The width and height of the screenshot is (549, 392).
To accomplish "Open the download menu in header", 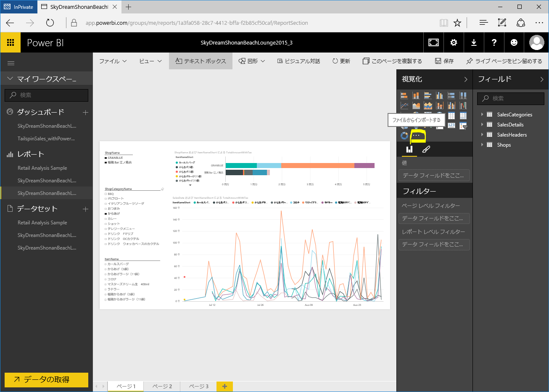I will (x=474, y=42).
